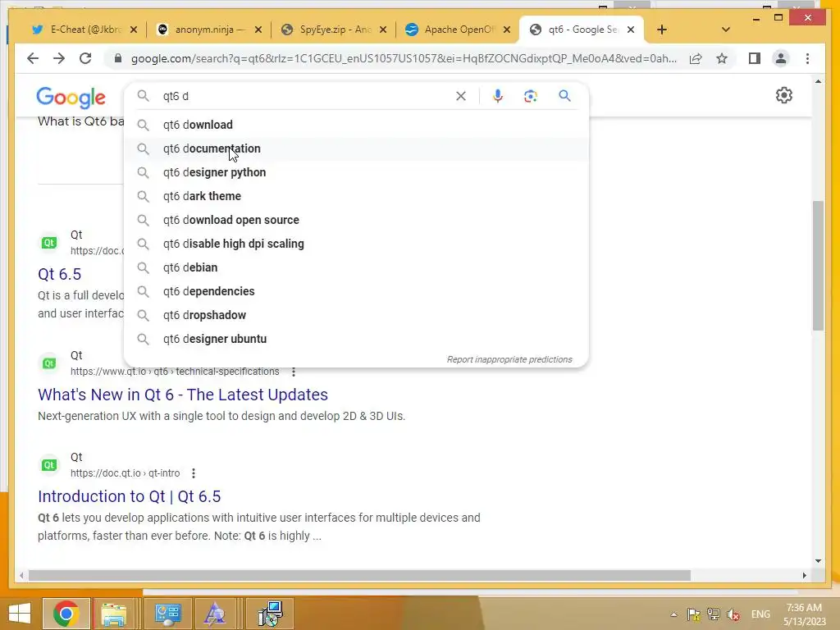Choose suggestion qt6 download open source
The image size is (840, 630).
(x=356, y=220)
